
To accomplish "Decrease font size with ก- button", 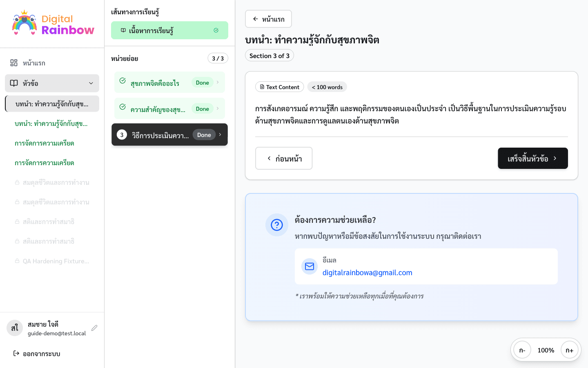I will [522, 350].
